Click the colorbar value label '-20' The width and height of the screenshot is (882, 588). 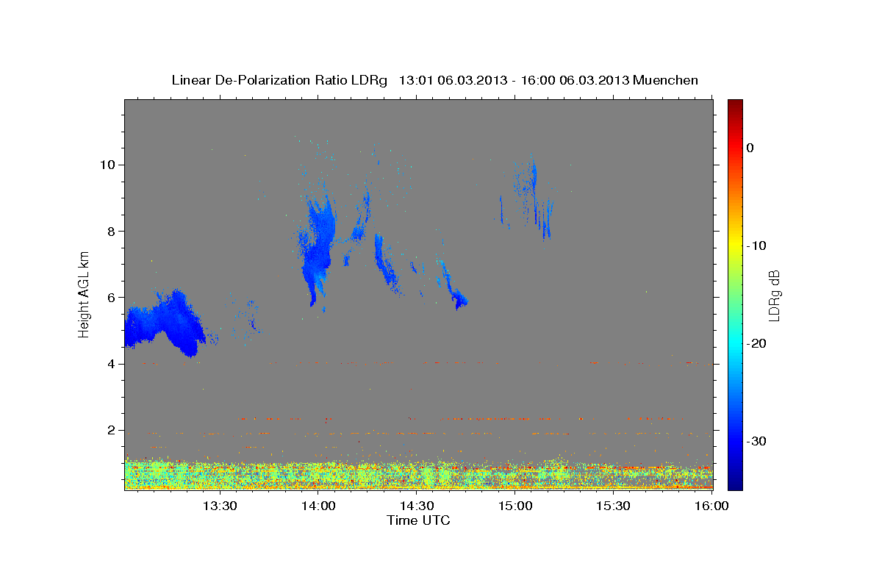756,343
